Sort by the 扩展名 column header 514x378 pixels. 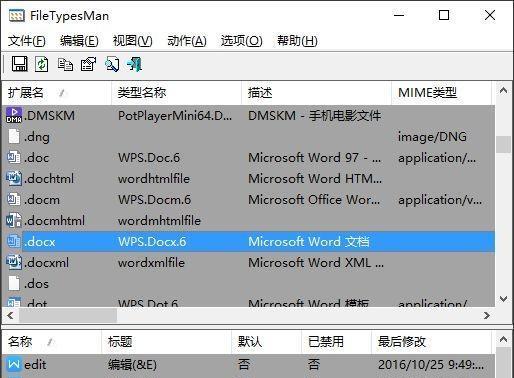(57, 93)
